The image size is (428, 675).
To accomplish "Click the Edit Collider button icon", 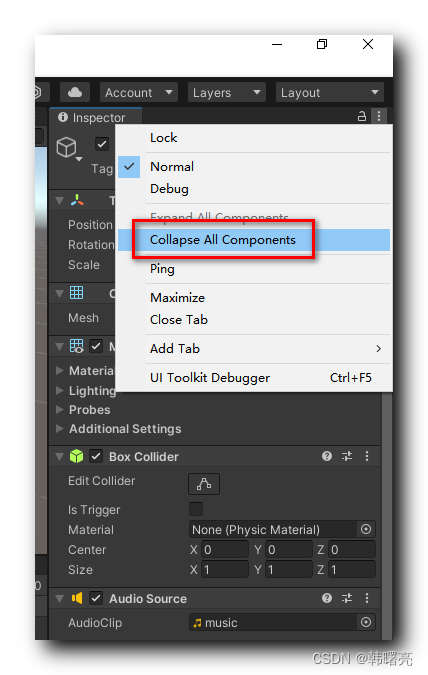I will pyautogui.click(x=204, y=484).
